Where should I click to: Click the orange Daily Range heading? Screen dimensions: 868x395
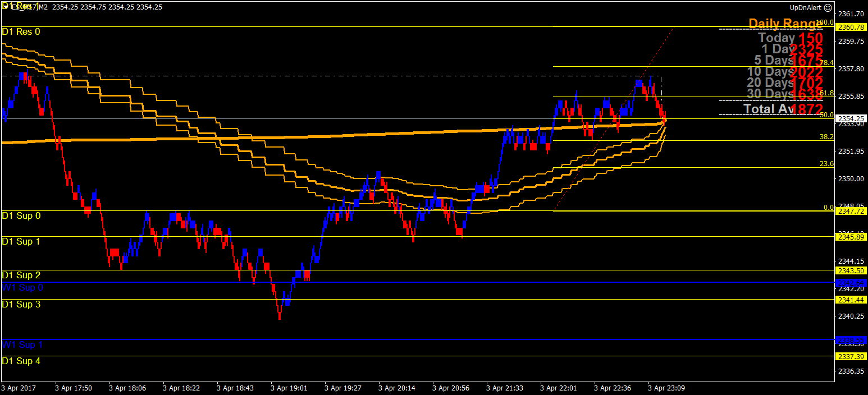click(x=785, y=24)
